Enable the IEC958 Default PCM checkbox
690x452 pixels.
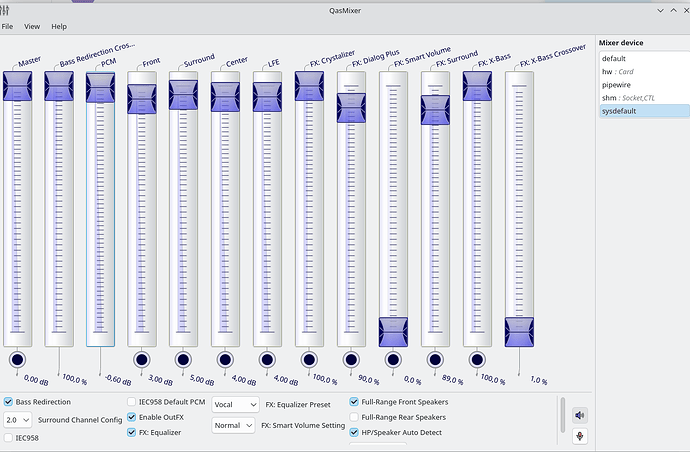click(x=132, y=402)
